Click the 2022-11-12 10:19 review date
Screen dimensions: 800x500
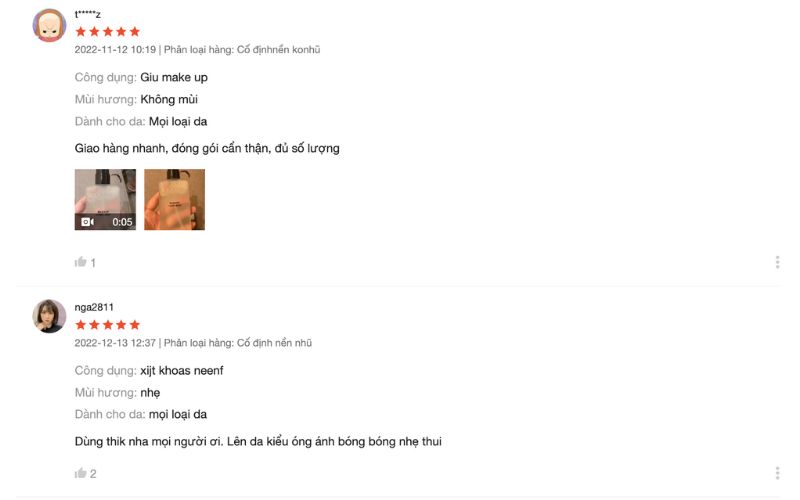(115, 49)
